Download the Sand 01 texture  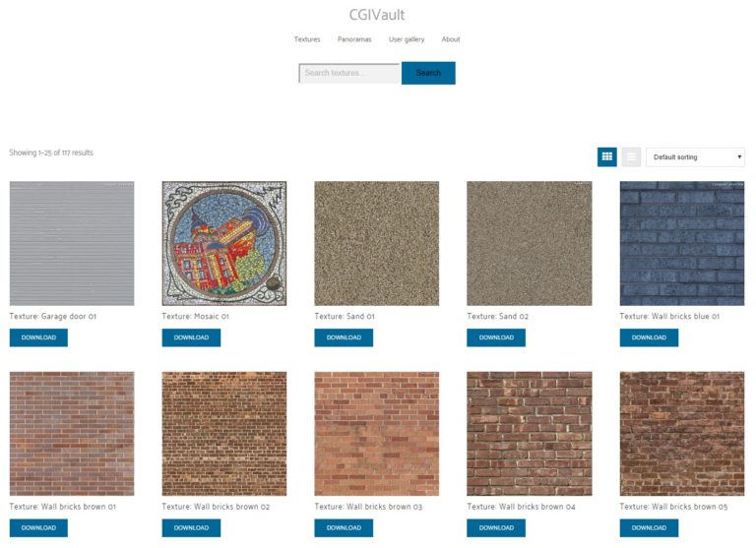tap(344, 337)
